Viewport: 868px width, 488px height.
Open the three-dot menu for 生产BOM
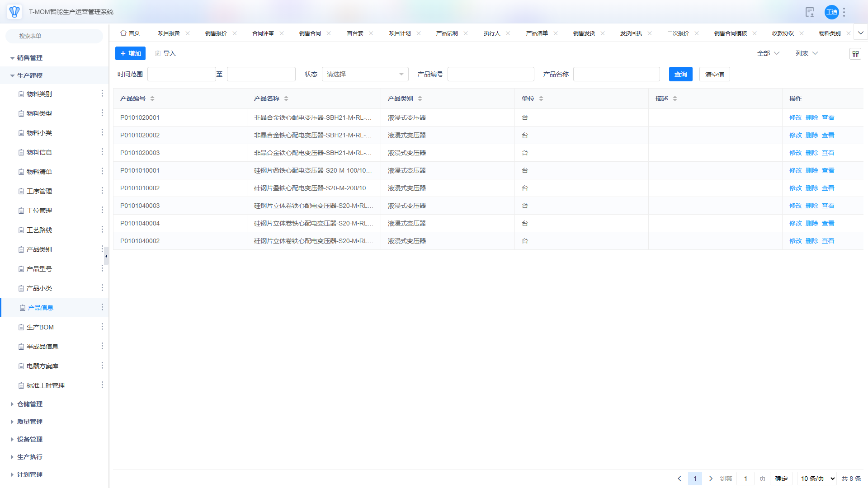pos(102,327)
